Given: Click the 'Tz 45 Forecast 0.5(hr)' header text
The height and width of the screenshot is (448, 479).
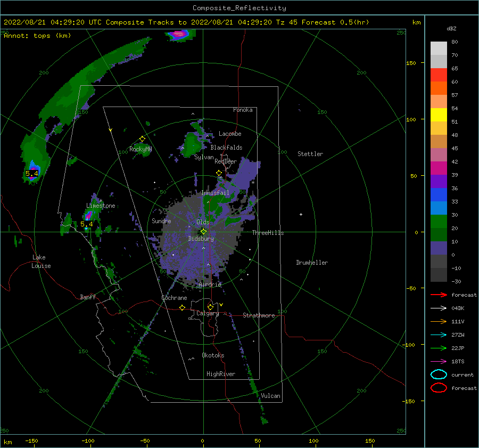Looking at the screenshot, I should click(x=323, y=22).
